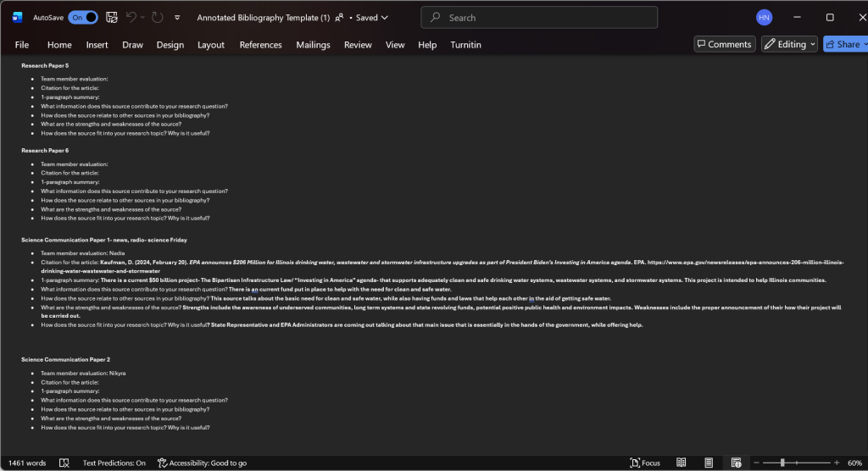Open the References tab

click(260, 45)
